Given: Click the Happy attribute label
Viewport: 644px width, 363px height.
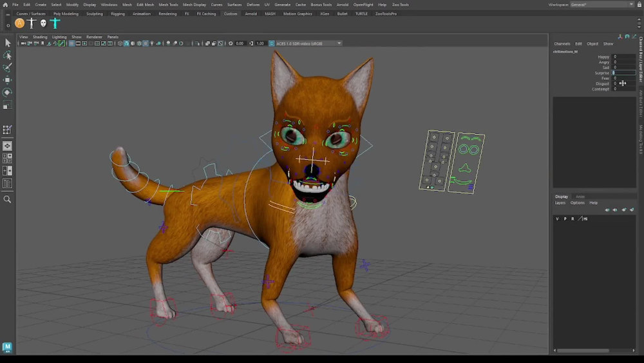Looking at the screenshot, I should point(603,57).
